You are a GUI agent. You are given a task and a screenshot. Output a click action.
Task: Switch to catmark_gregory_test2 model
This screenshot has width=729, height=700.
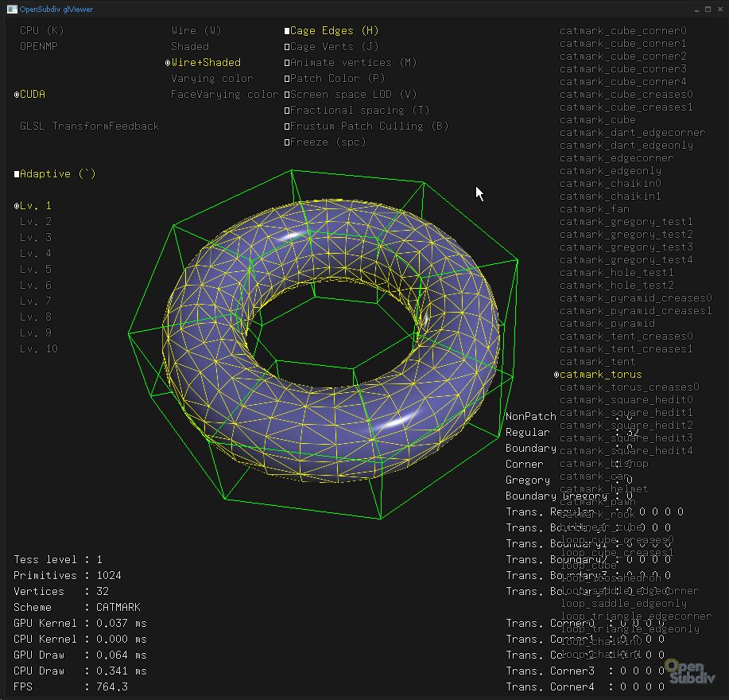626,235
